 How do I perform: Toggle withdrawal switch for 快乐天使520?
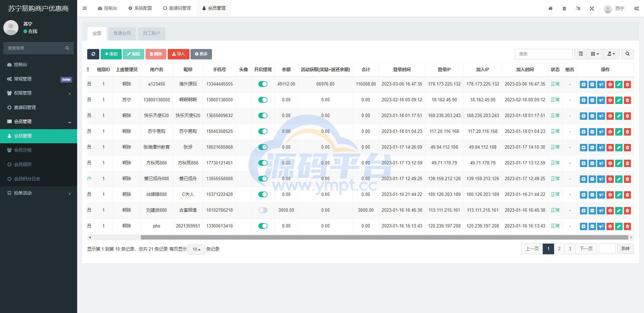pos(263,116)
